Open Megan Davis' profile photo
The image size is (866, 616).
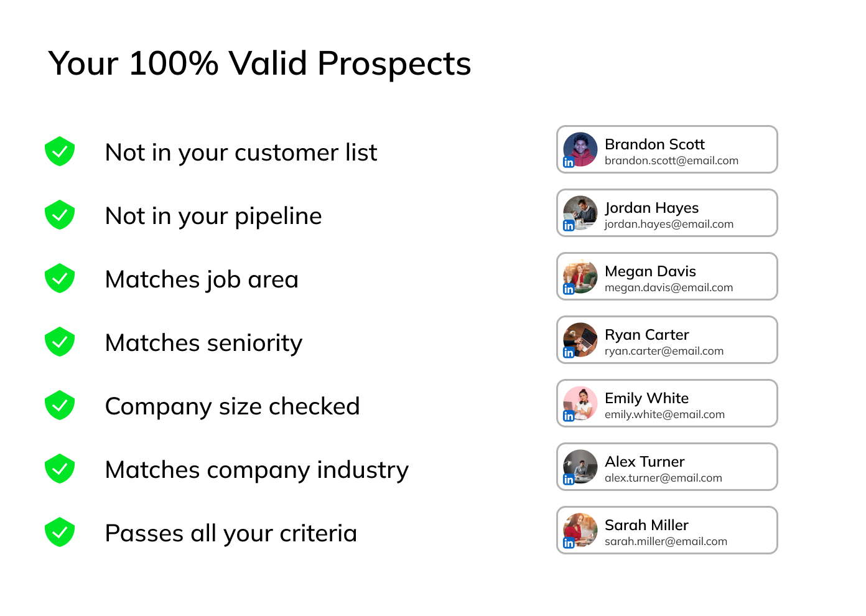(580, 276)
